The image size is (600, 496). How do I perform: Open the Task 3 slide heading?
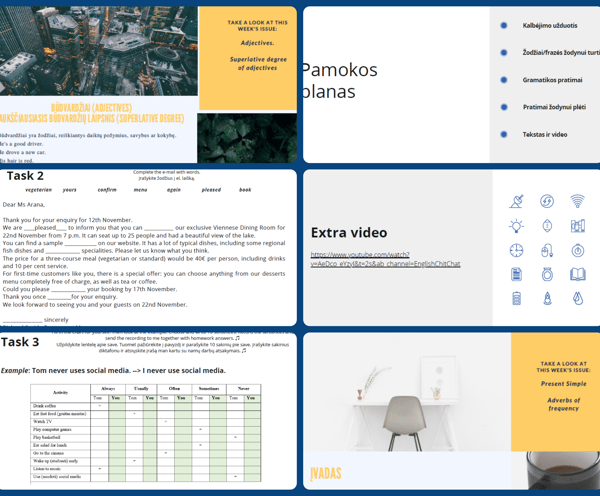pyautogui.click(x=20, y=342)
